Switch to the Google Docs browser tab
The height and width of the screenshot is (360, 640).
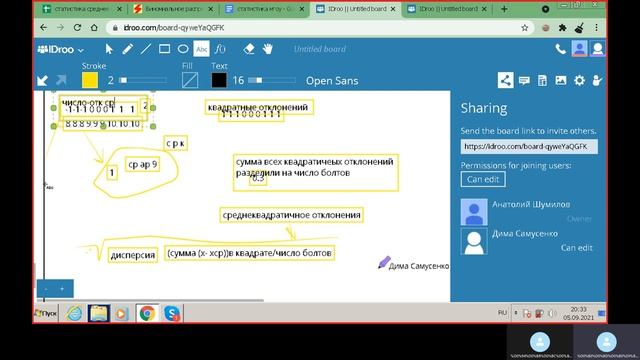[x=265, y=9]
